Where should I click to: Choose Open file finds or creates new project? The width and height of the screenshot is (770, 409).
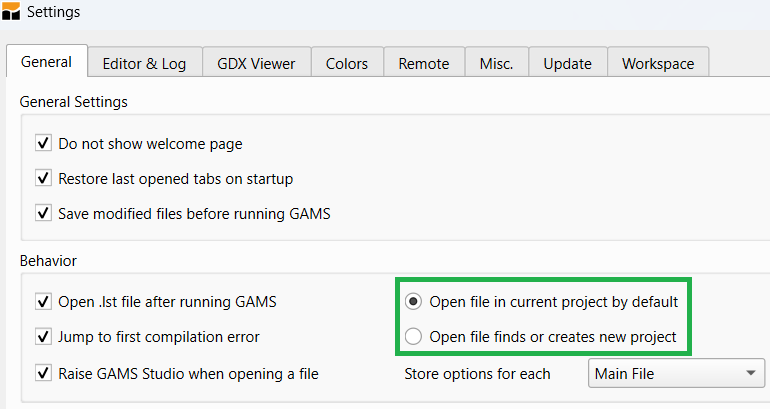413,337
